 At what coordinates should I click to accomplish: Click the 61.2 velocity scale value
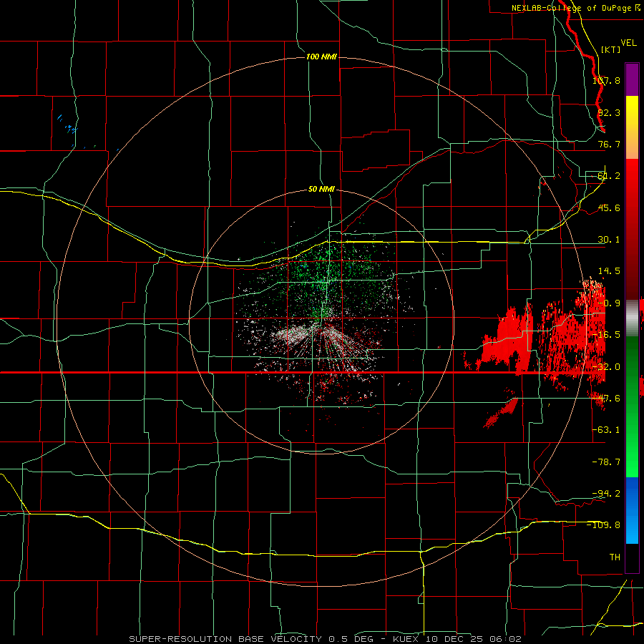pos(609,176)
